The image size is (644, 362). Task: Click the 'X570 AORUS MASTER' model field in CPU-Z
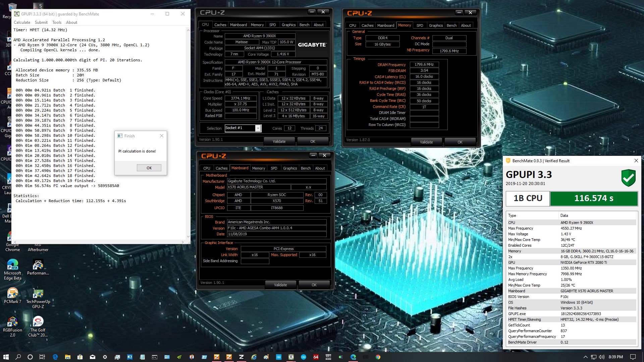(258, 187)
